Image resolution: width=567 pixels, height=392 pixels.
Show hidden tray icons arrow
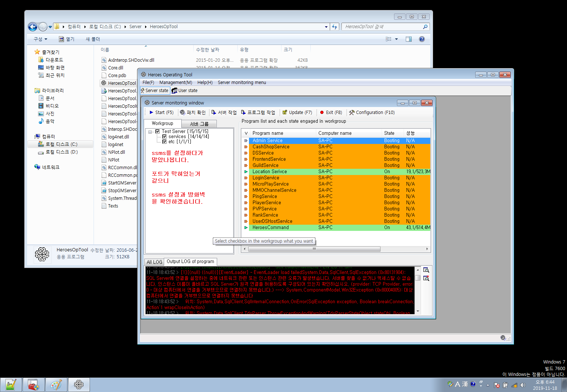488,385
